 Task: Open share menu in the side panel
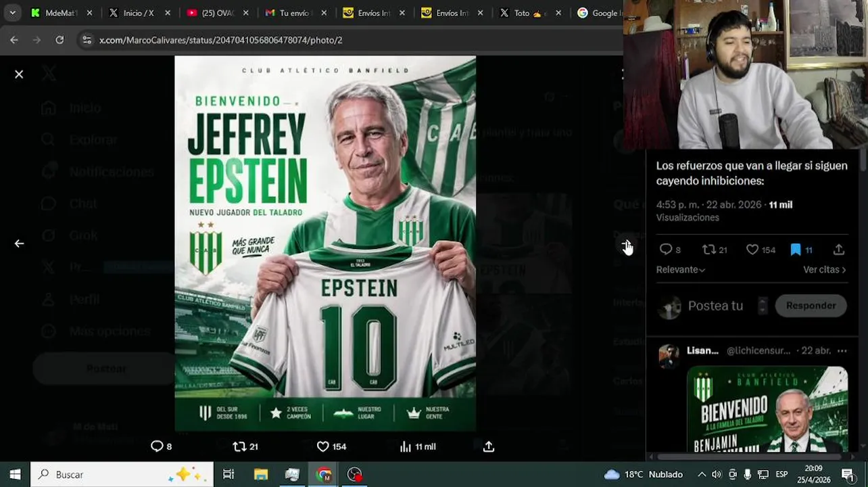pyautogui.click(x=839, y=250)
